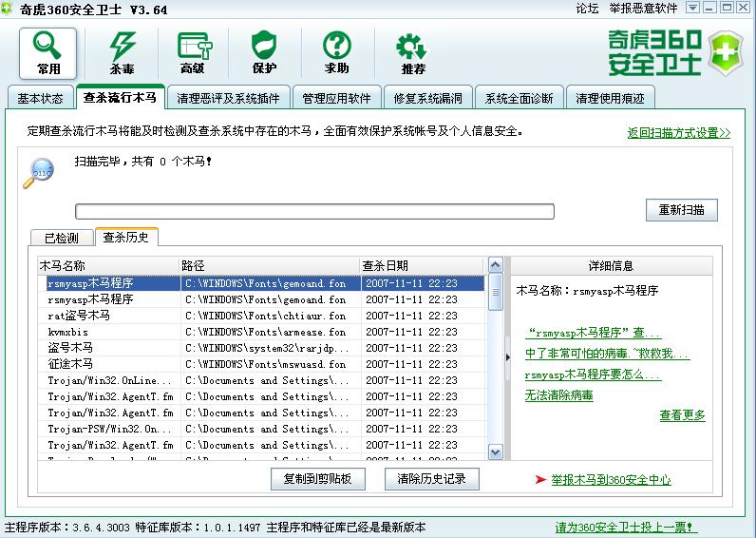Click the history list scroll down arrow
Viewport: 756px width, 538px height.
point(495,452)
